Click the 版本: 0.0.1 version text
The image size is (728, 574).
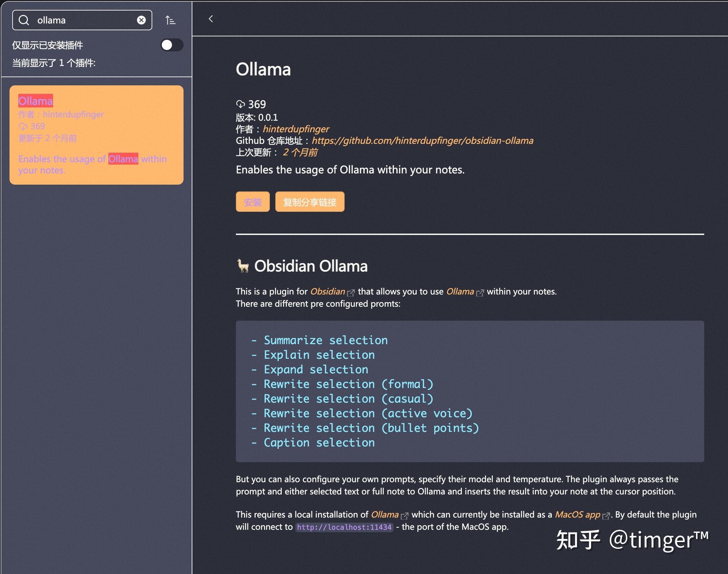pos(257,118)
